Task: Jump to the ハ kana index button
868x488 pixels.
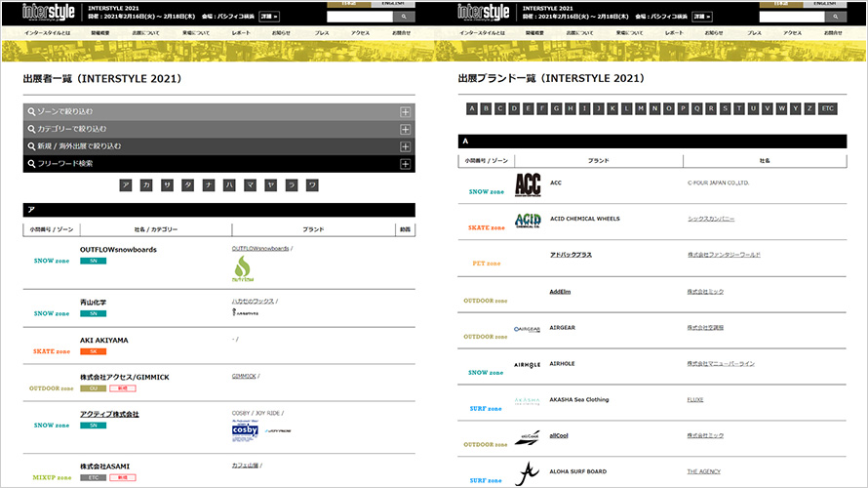Action: (229, 185)
